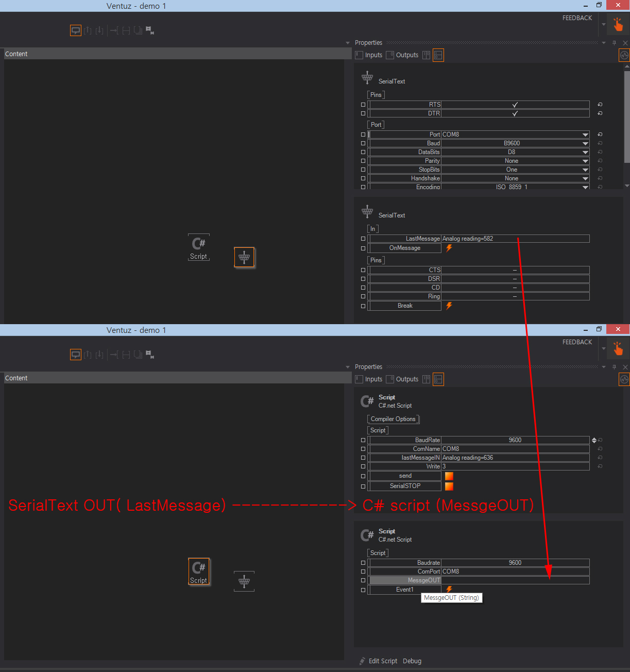Click the MessgeOUT string input field
This screenshot has width=630, height=672.
(x=515, y=580)
